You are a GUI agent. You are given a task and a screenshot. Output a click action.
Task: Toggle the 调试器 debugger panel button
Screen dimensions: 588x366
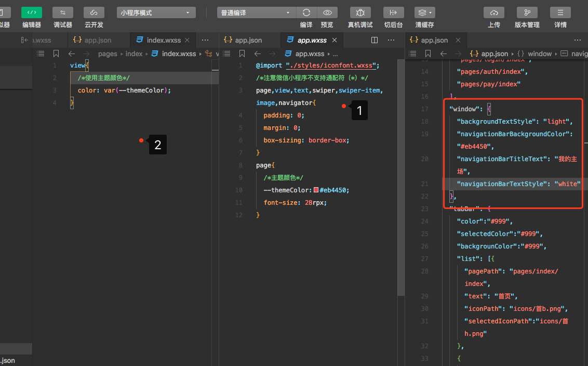(63, 12)
